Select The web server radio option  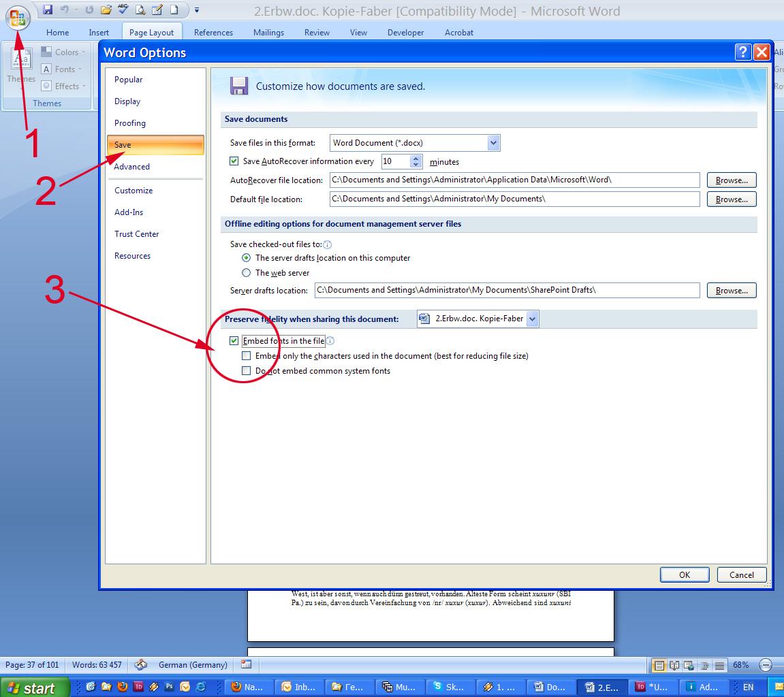coord(246,273)
